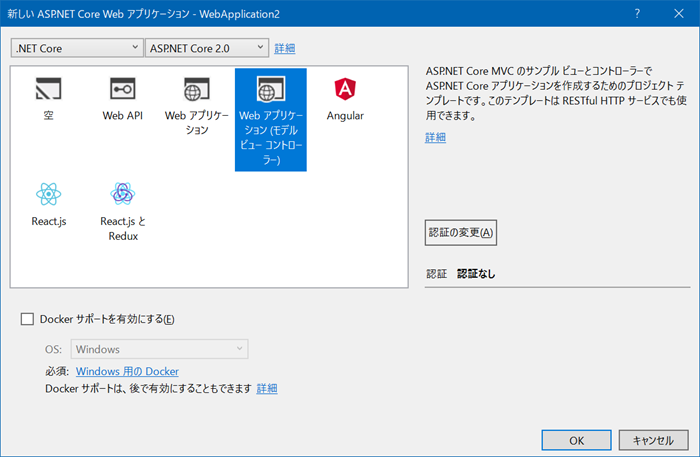Open the 詳細 link under template description
This screenshot has height=457, width=700.
click(435, 137)
